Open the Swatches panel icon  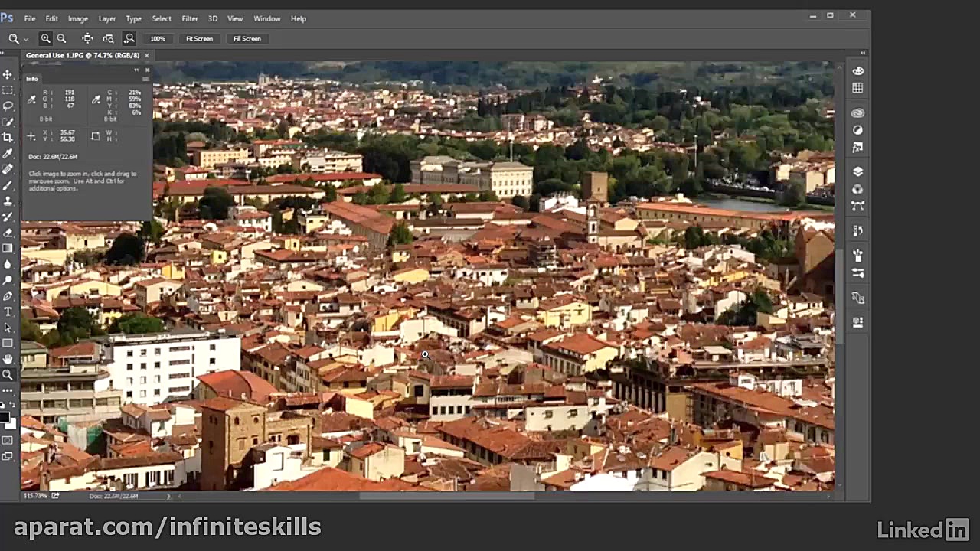coord(857,89)
